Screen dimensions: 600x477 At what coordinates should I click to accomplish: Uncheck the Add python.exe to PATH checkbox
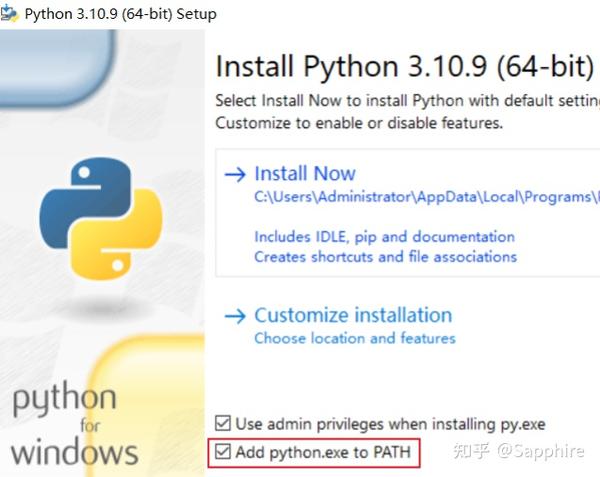(224, 452)
